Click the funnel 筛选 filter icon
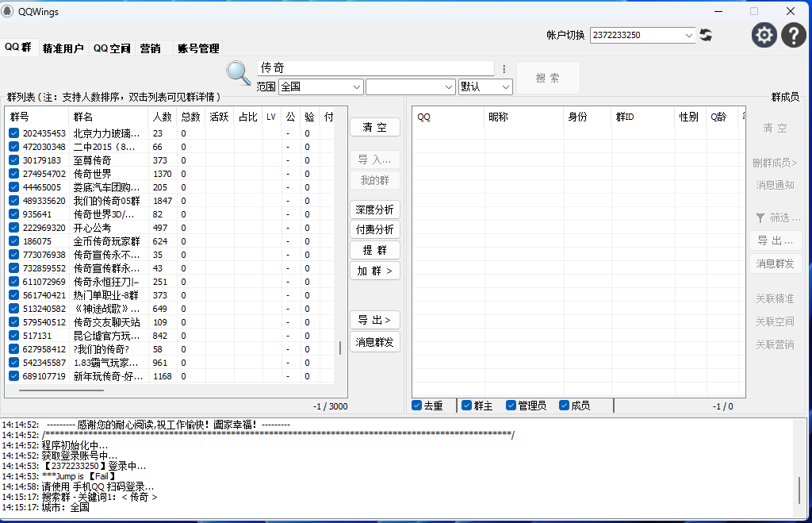812x523 pixels. tap(760, 217)
